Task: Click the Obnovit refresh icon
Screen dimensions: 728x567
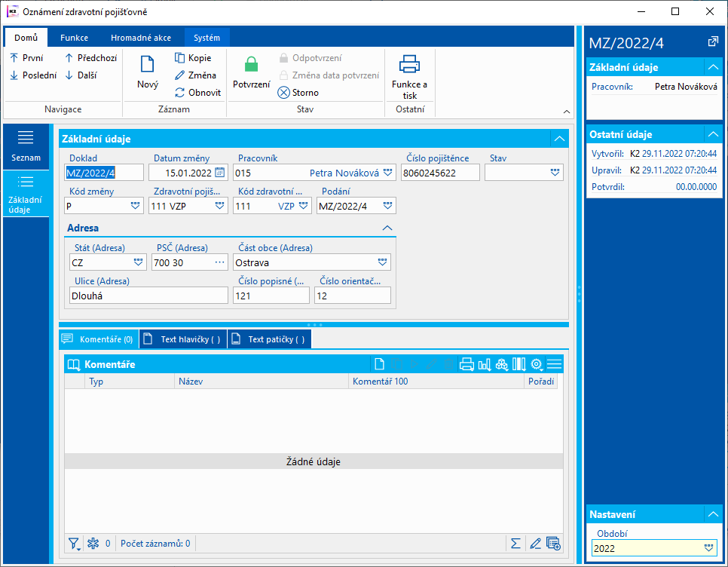Action: pos(180,93)
